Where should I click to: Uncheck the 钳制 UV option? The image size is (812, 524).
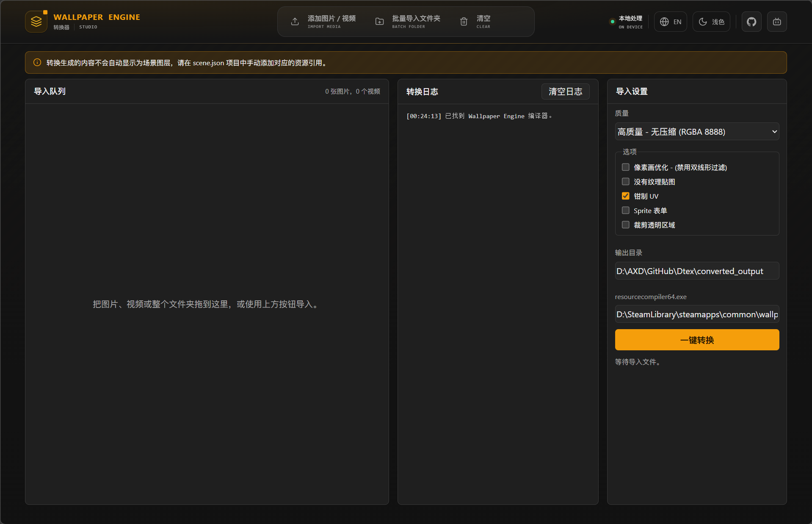[625, 196]
